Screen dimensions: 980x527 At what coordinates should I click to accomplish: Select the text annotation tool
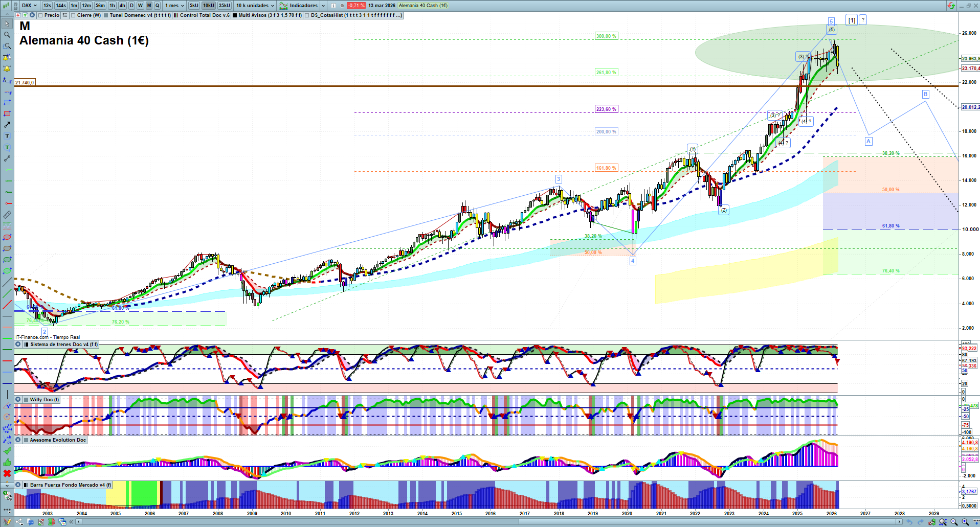tap(7, 136)
